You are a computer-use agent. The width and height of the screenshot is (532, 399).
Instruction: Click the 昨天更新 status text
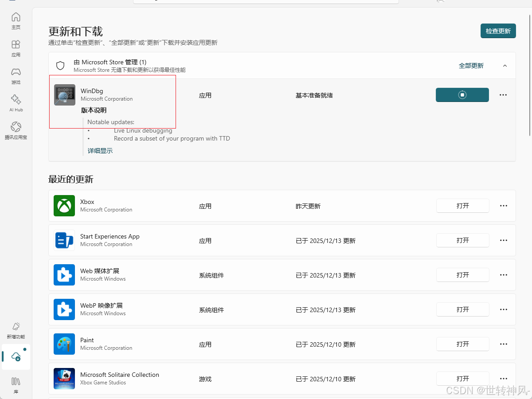[x=308, y=206]
